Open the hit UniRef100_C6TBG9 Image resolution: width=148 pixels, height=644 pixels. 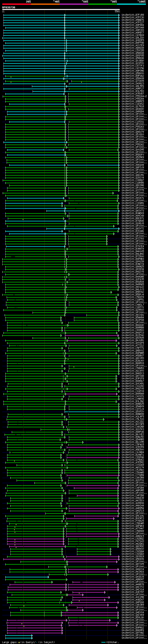tap(133, 35)
